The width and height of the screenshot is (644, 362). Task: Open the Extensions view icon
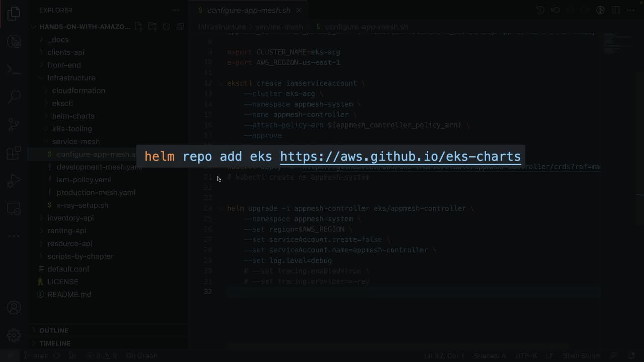(x=14, y=153)
